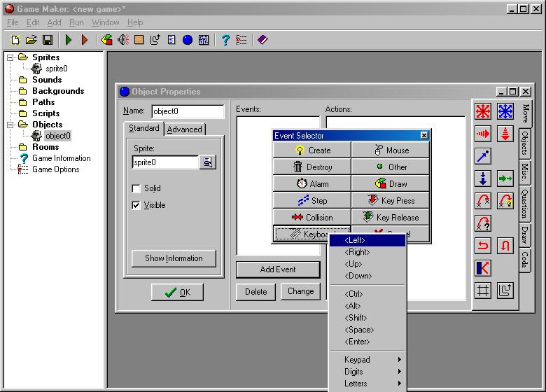Select the snap to grid action

coord(483,290)
